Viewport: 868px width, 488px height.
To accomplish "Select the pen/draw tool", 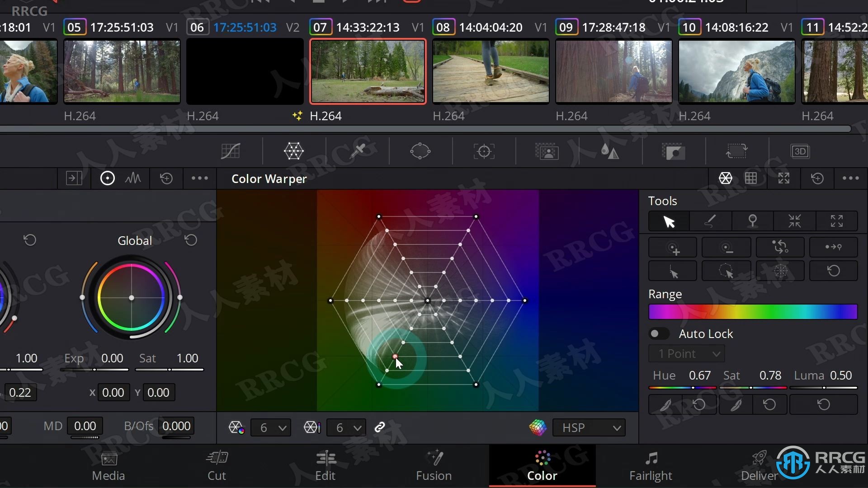I will pos(710,221).
